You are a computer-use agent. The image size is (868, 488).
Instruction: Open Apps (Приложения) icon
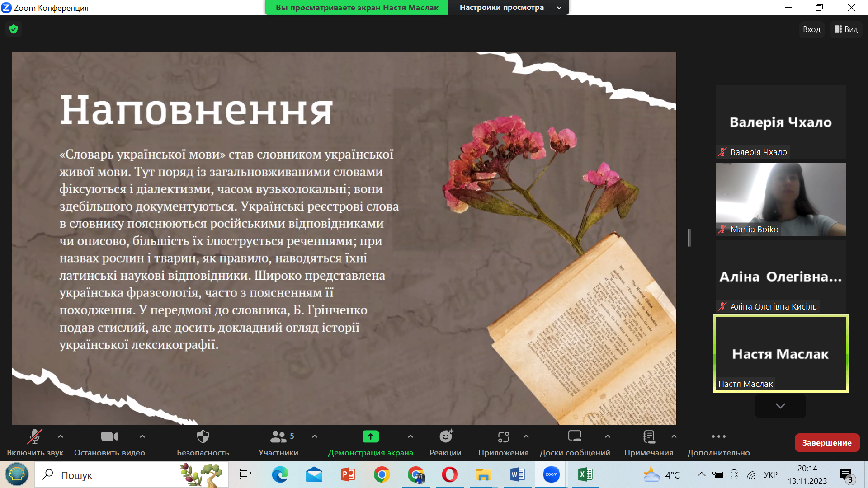tap(503, 437)
